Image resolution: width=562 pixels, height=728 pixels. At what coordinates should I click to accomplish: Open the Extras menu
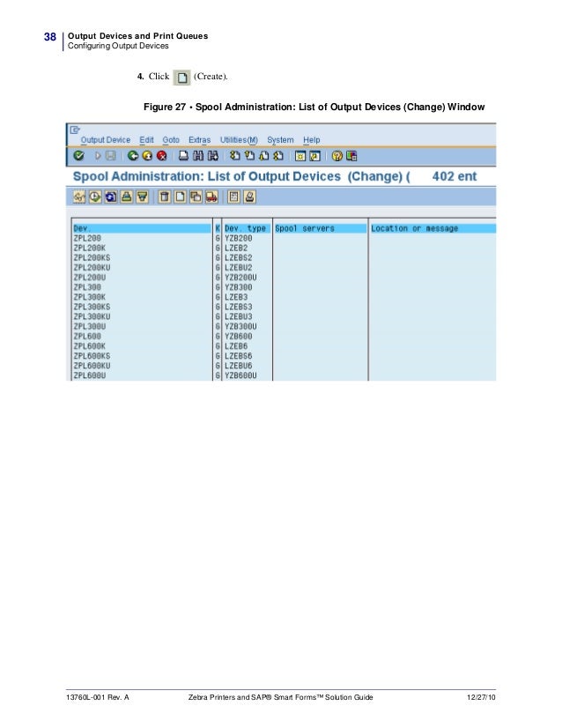point(200,140)
